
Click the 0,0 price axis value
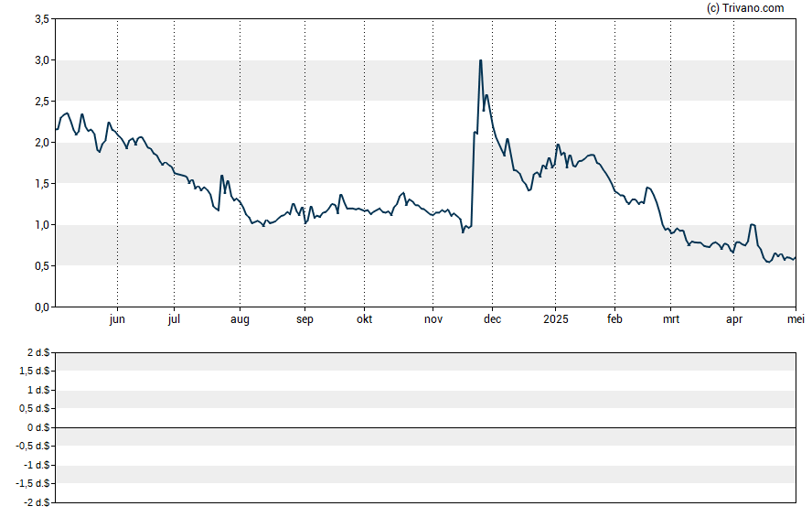[x=42, y=307]
